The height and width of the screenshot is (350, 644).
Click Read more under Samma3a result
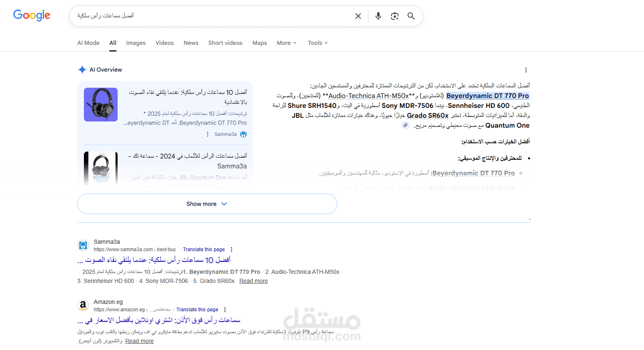[253, 281]
